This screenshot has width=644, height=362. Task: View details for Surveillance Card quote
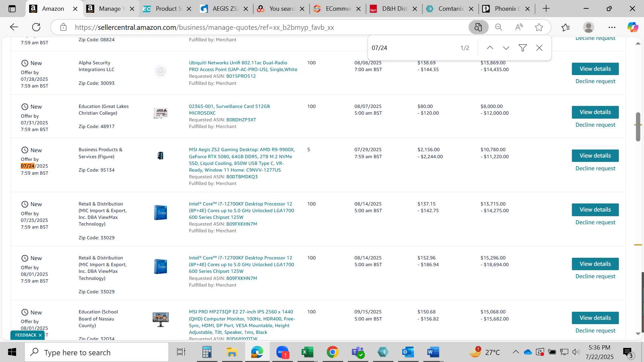pos(595,112)
